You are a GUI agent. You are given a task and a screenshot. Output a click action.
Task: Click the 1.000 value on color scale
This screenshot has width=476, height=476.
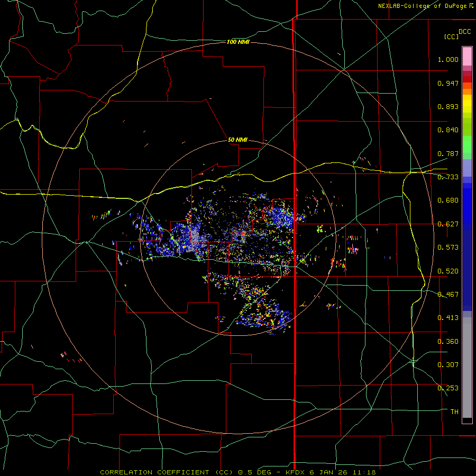pyautogui.click(x=448, y=59)
